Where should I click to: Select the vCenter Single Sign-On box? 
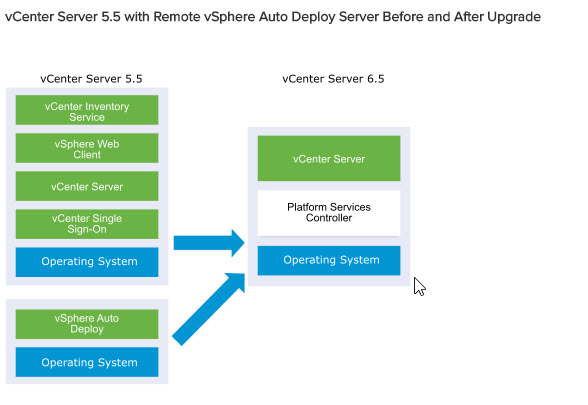(x=87, y=224)
